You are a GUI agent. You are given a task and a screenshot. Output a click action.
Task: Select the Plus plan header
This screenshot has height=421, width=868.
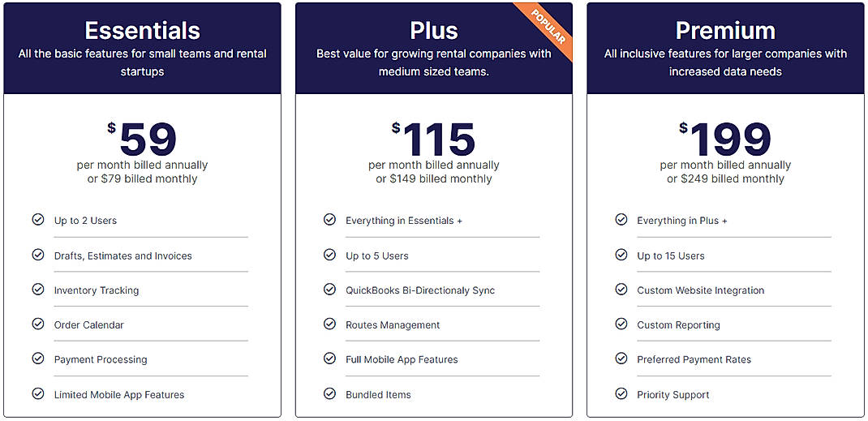434,31
